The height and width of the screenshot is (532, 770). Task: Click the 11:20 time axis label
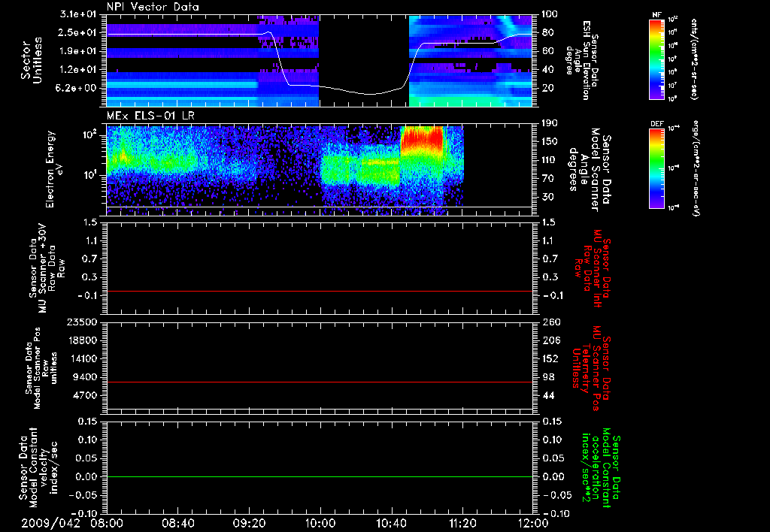(462, 523)
